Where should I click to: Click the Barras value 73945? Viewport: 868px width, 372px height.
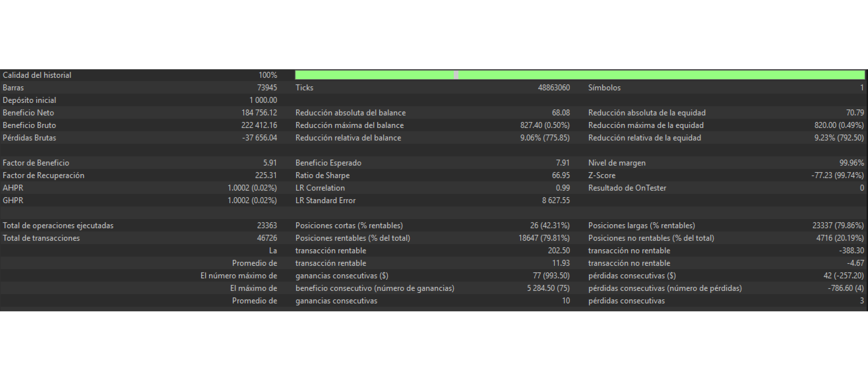coord(267,88)
